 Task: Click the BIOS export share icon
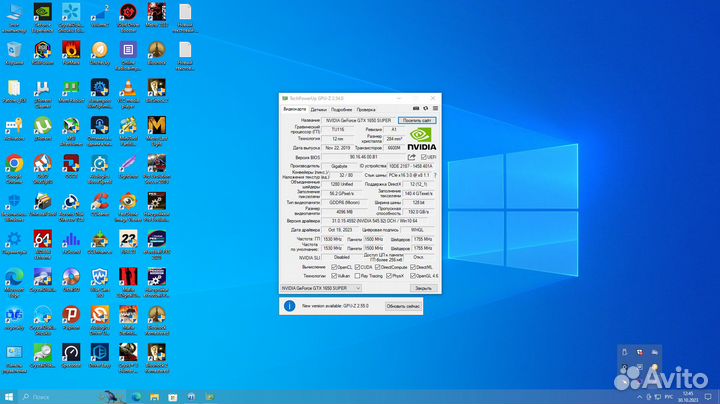pos(412,157)
